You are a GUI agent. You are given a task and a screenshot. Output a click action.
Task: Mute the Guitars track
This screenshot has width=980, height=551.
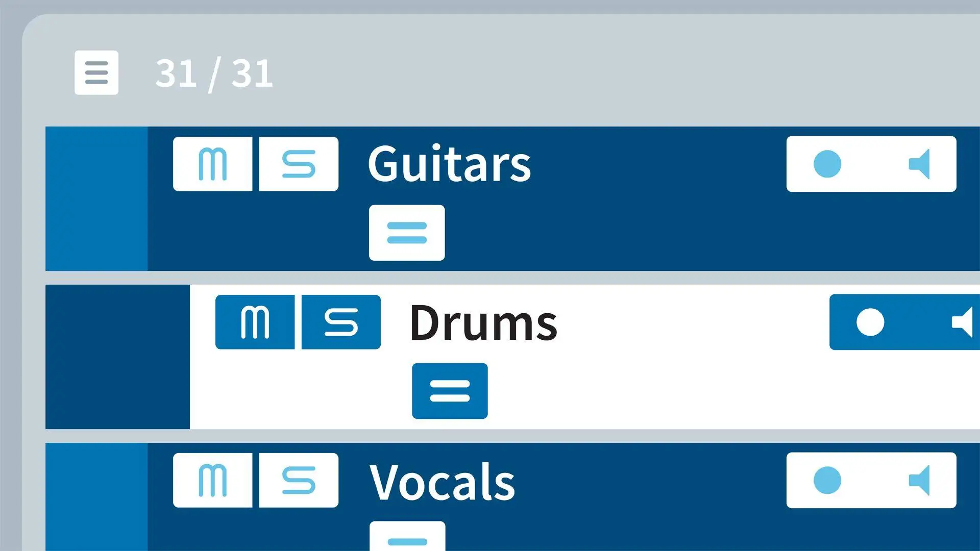213,164
